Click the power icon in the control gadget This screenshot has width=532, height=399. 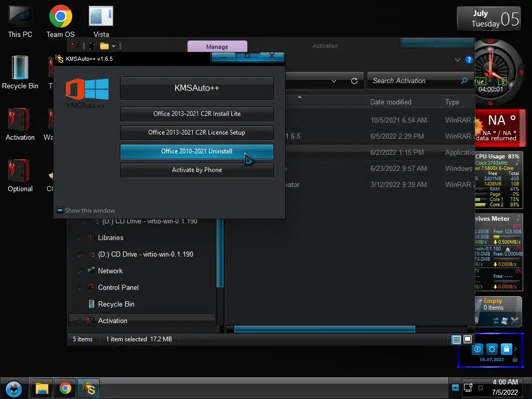click(x=477, y=349)
